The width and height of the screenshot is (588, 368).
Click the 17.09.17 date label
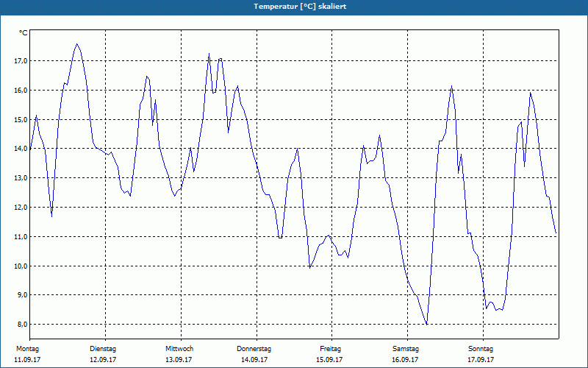pos(481,360)
